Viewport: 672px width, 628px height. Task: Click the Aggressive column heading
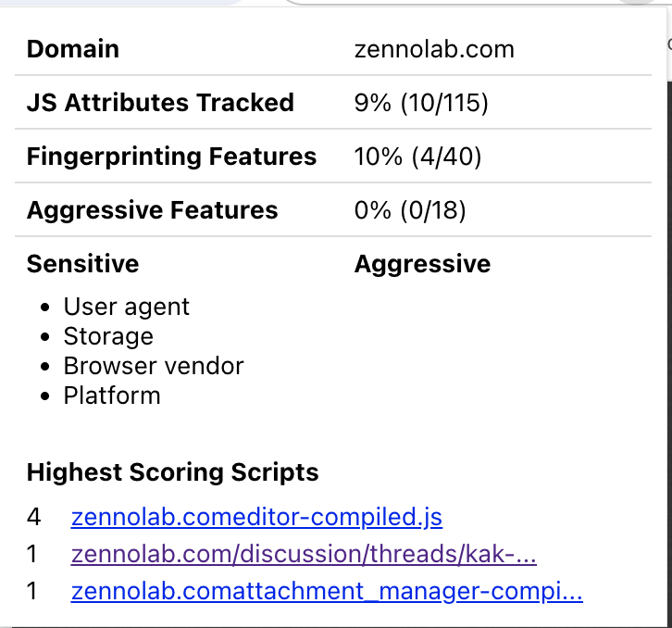pos(422,264)
